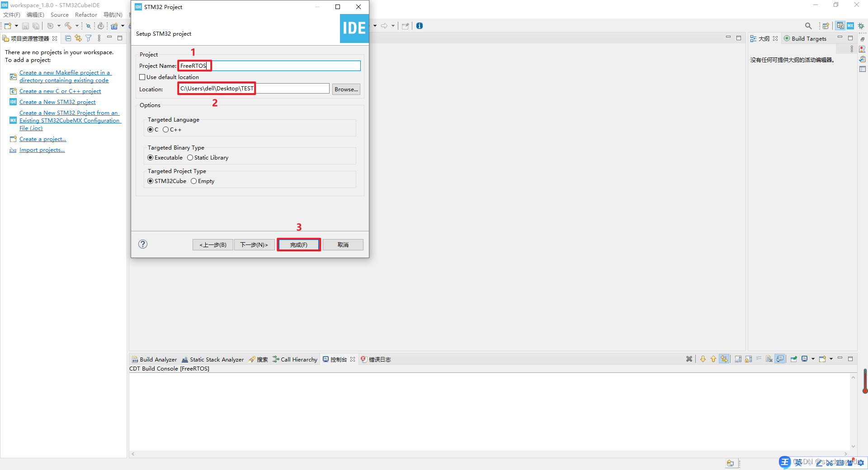Click Create a New STM32 project link
The width and height of the screenshot is (868, 470).
57,102
